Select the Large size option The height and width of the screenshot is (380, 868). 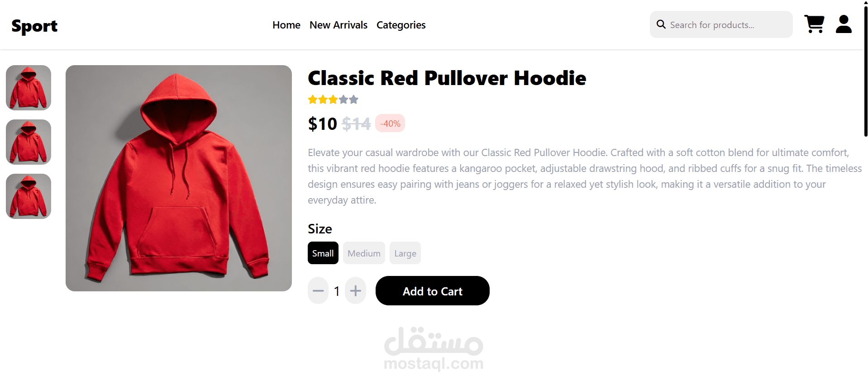[405, 253]
